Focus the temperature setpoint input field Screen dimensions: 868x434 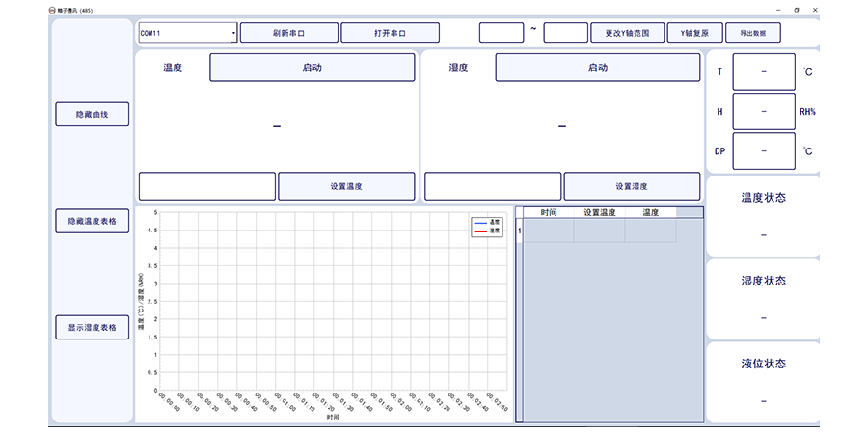click(207, 186)
